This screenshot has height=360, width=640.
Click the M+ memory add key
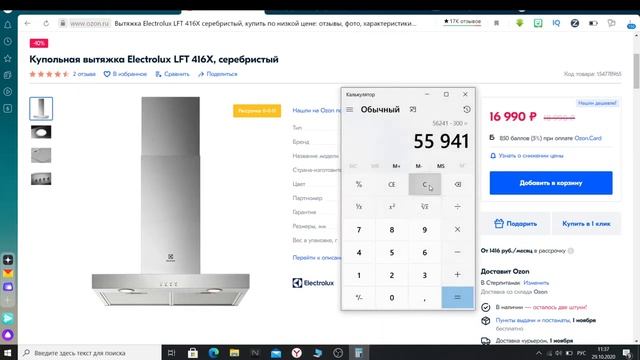(396, 166)
